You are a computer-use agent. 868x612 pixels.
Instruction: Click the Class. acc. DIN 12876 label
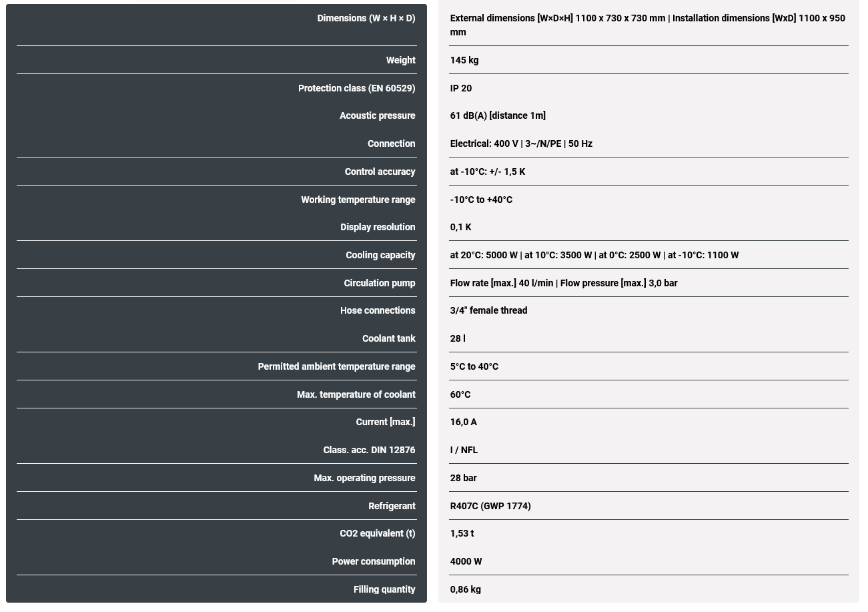pyautogui.click(x=369, y=450)
